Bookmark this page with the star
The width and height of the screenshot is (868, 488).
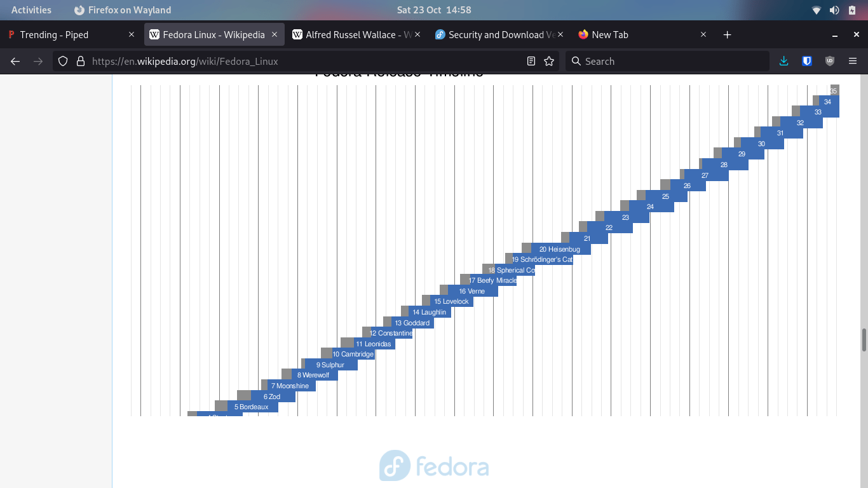(x=549, y=61)
